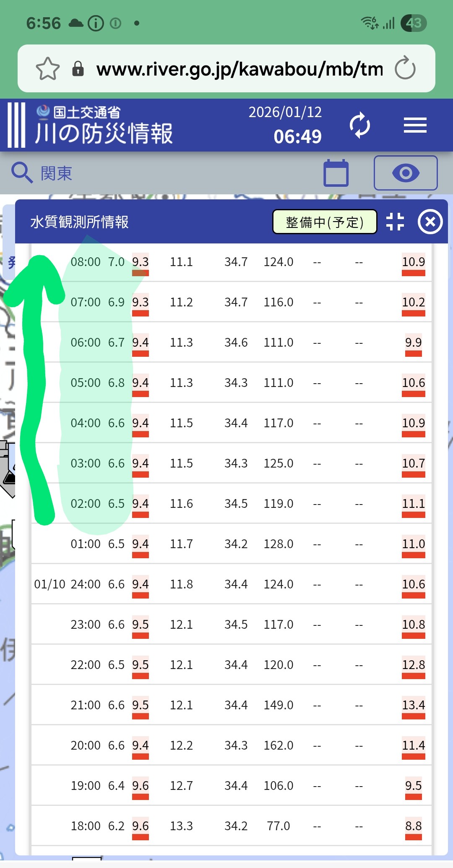Viewport: 453px width, 868px height.
Task: Tap the site lock security icon
Action: (x=78, y=68)
